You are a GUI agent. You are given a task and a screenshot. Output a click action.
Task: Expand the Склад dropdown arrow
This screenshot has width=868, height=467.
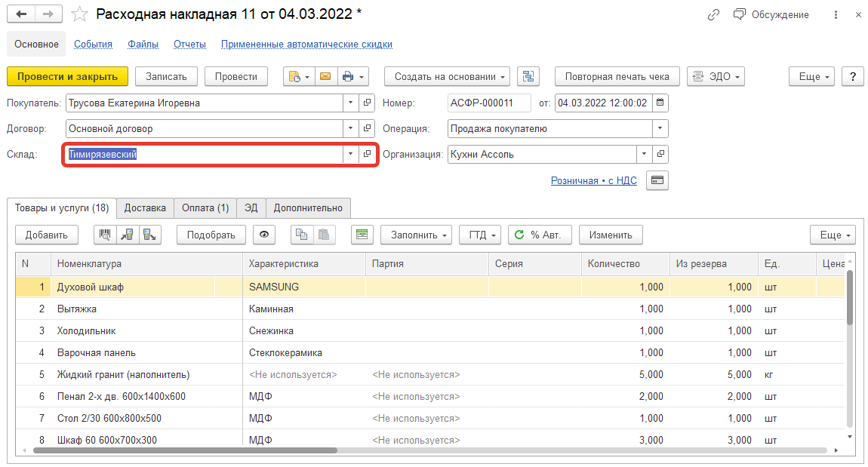click(350, 154)
